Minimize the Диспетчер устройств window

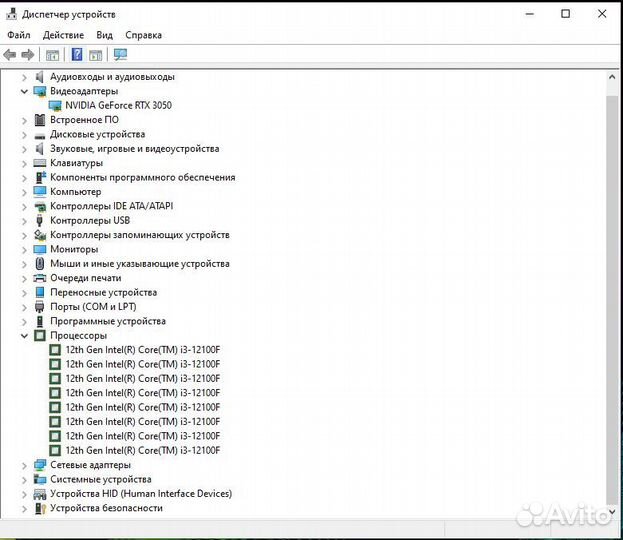[530, 14]
